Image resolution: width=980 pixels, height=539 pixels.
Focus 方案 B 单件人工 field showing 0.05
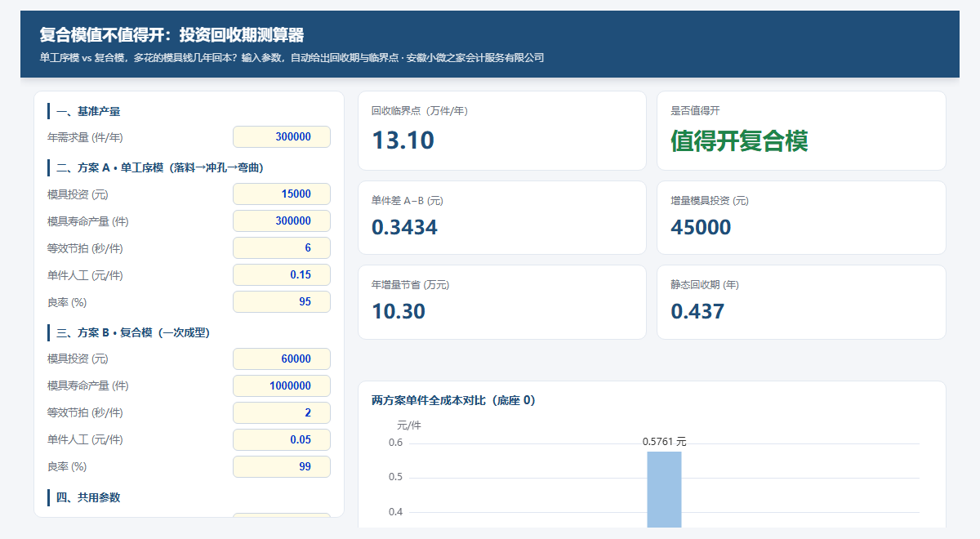[x=282, y=440]
